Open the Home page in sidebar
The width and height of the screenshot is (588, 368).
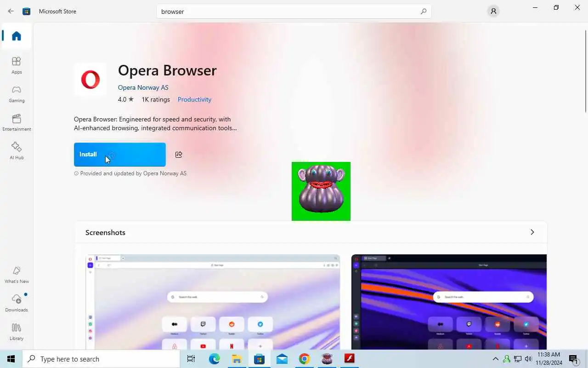tap(17, 36)
